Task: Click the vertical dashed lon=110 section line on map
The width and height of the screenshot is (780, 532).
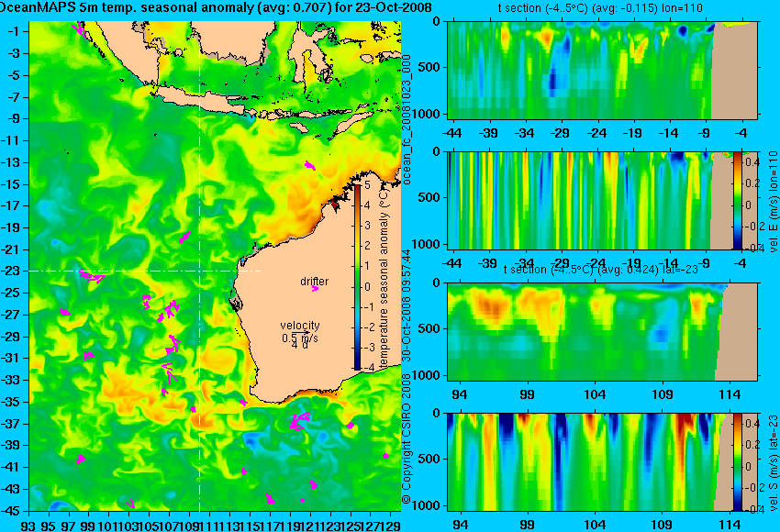Action: point(199,266)
